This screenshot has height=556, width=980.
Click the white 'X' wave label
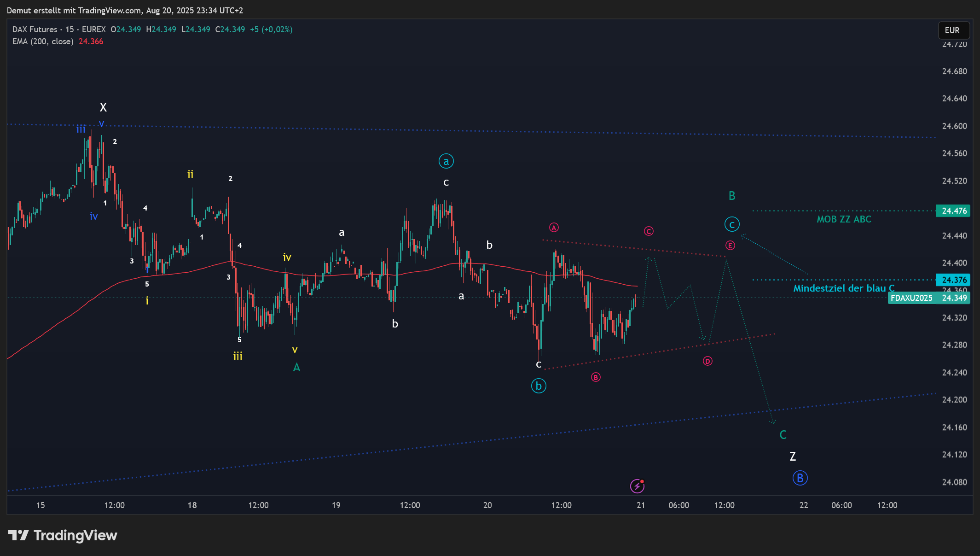pos(103,107)
